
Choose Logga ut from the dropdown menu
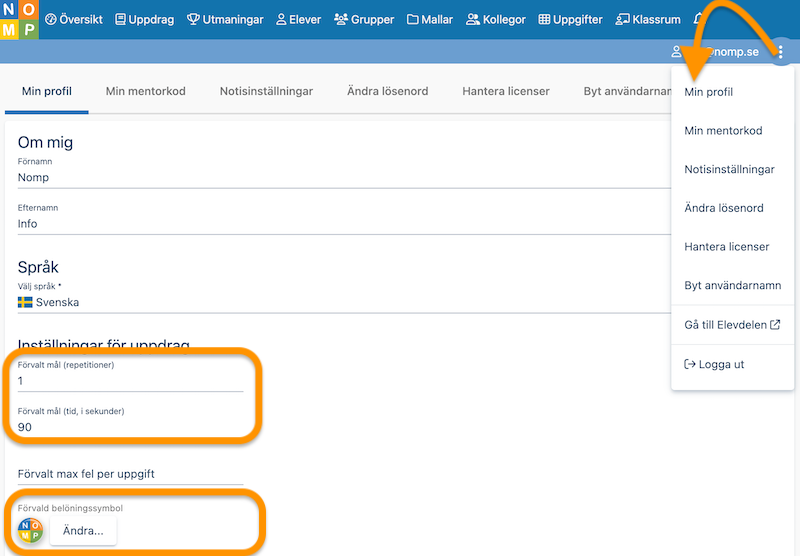click(718, 364)
